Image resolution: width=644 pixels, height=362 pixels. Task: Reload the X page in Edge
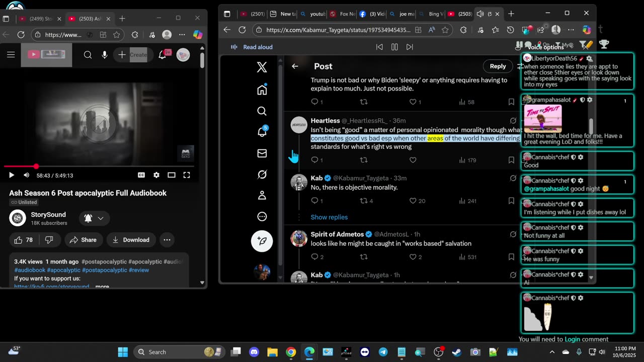pos(242,30)
